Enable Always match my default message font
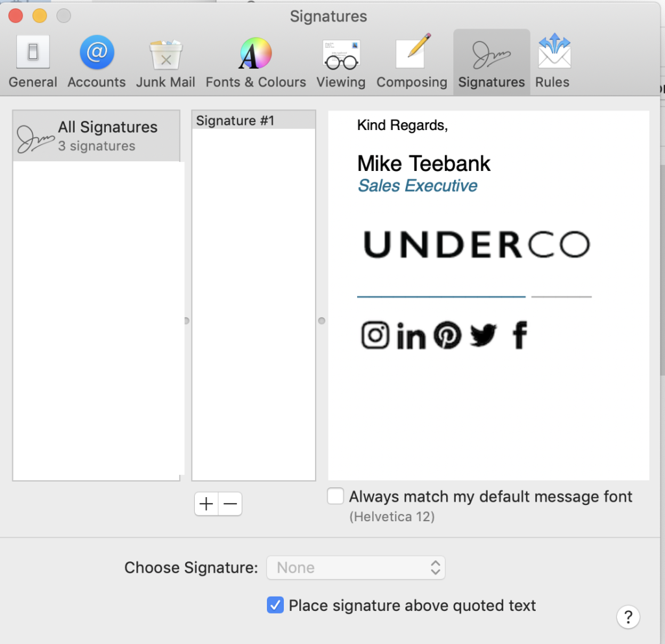665x644 pixels. [336, 496]
